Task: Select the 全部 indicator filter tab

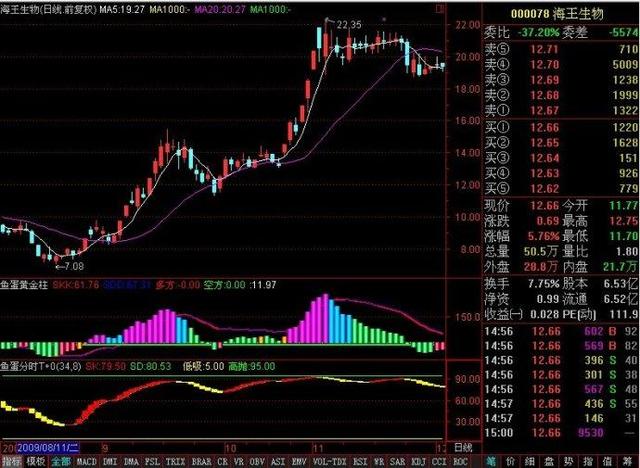Action: tap(61, 461)
